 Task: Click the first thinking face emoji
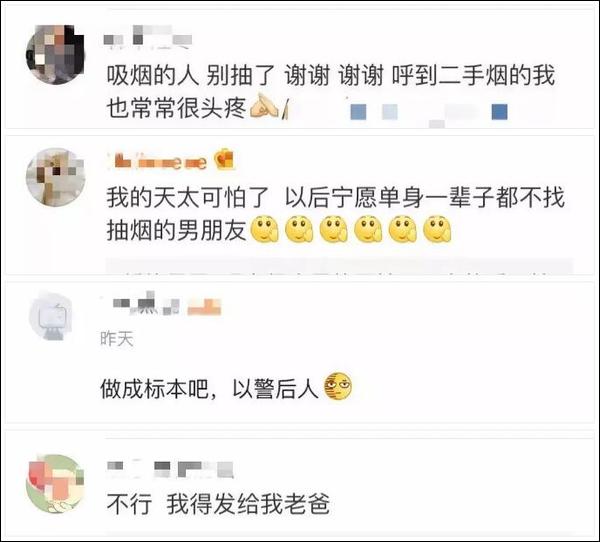265,229
